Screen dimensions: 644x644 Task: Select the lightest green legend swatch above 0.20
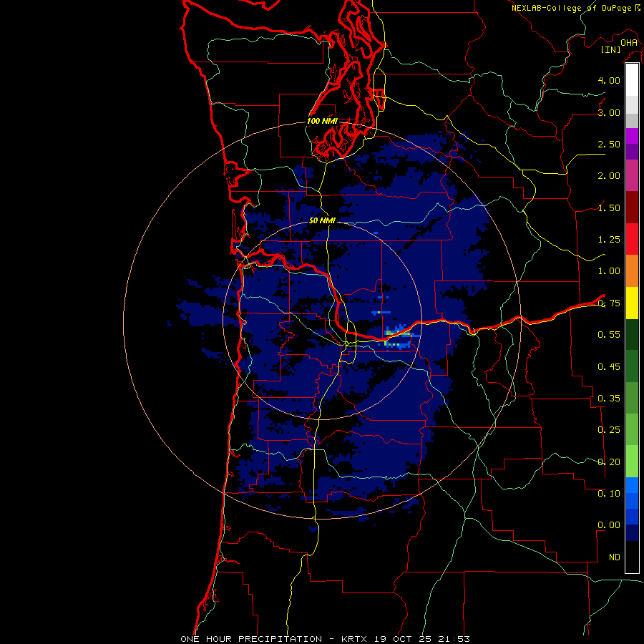click(632, 462)
